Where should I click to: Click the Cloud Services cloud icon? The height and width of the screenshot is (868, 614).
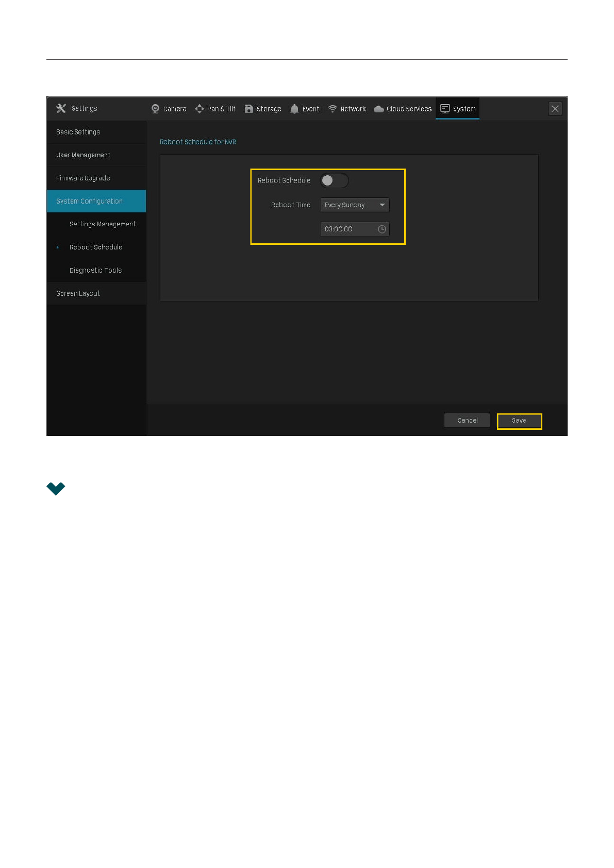point(379,109)
